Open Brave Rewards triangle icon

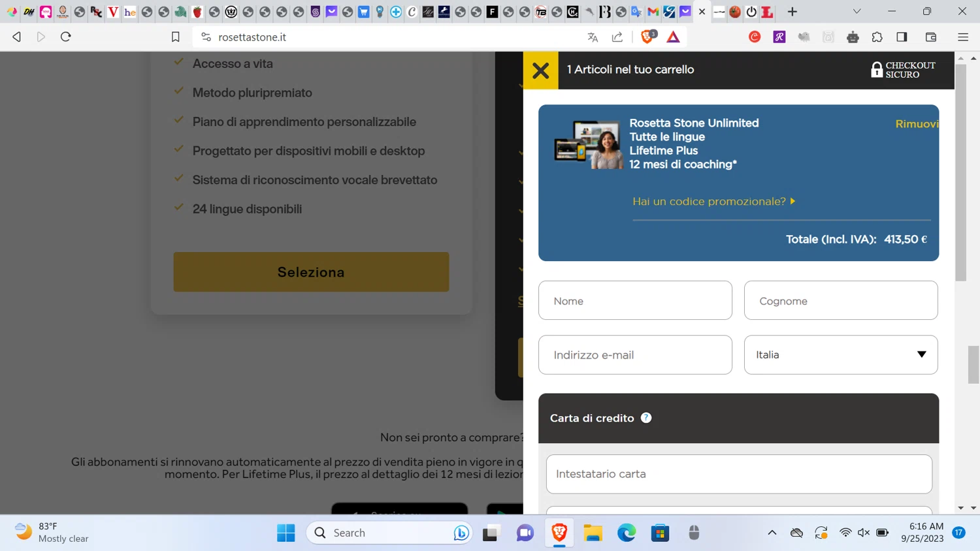pyautogui.click(x=673, y=37)
